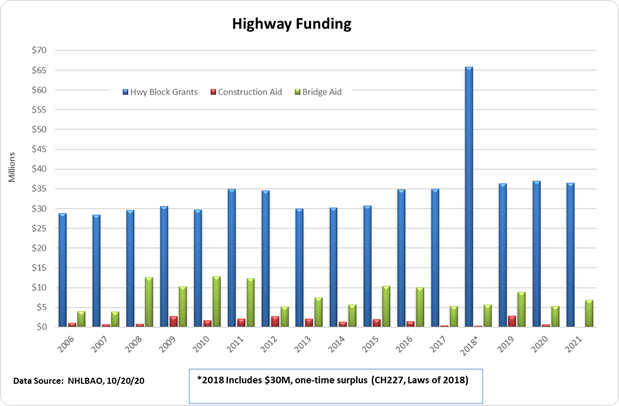
Task: Select the blue 2006 Hwy Block Grants bar
Action: click(x=62, y=270)
